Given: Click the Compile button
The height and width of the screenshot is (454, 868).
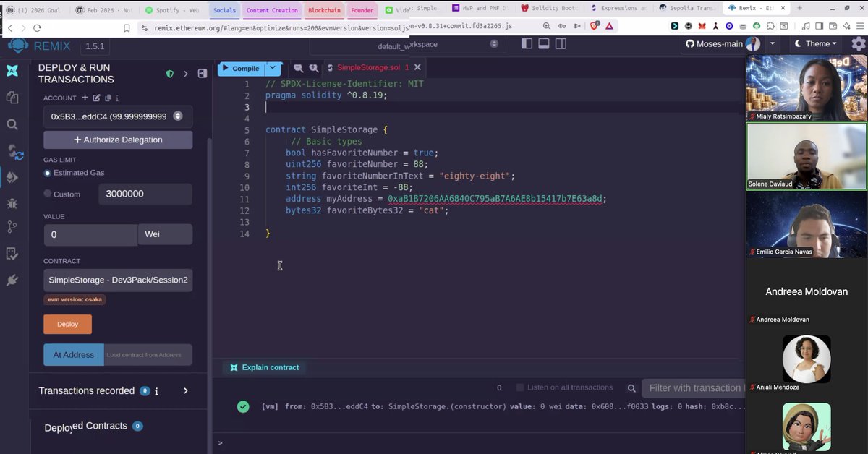Looking at the screenshot, I should pyautogui.click(x=242, y=69).
